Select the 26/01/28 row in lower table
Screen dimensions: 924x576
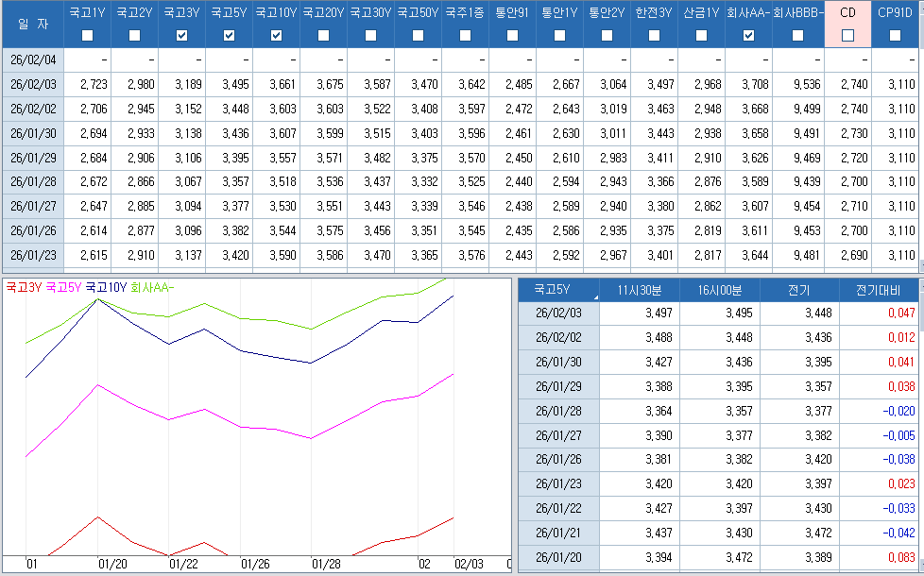[558, 411]
